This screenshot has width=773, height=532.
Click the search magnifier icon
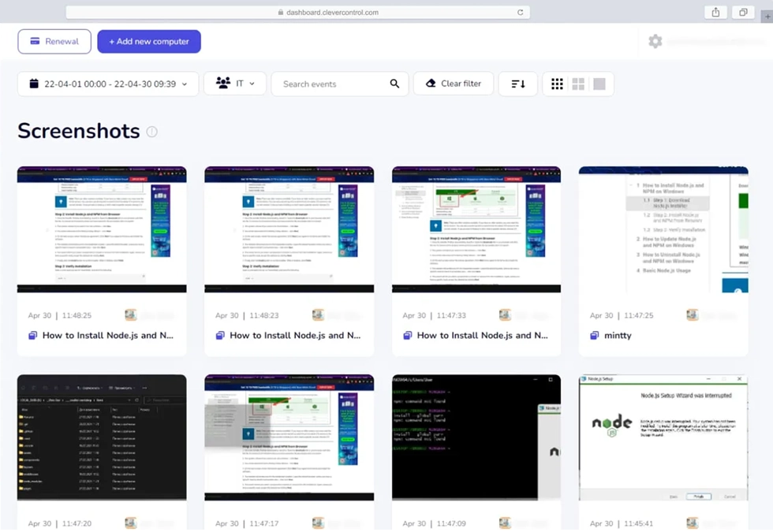point(394,84)
